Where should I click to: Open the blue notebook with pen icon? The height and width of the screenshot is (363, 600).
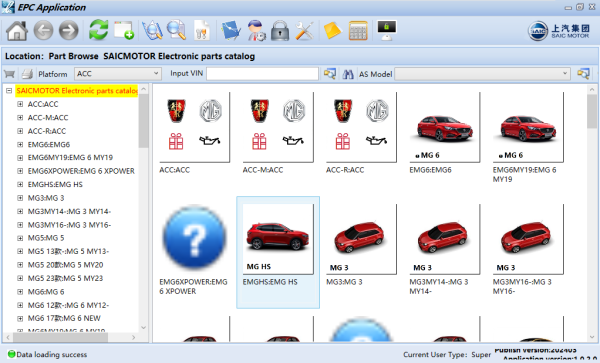click(x=231, y=31)
